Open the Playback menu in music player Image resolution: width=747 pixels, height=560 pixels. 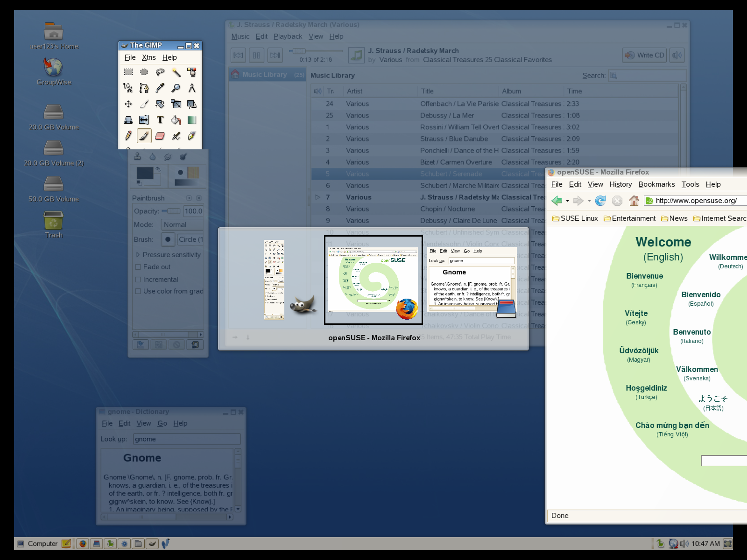(x=288, y=36)
